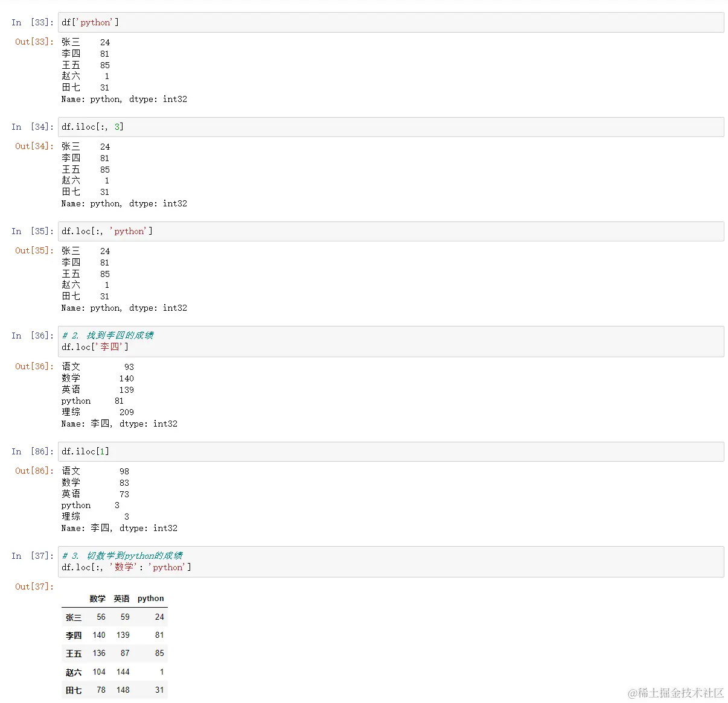728x703 pixels.
Task: Click the 田七 row label in the table
Action: pyautogui.click(x=74, y=690)
